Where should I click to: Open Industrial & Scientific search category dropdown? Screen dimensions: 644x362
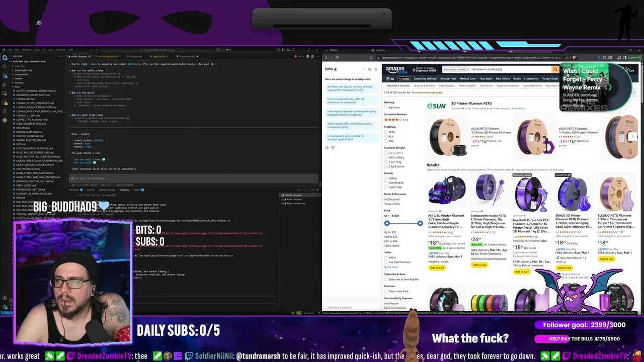(457, 69)
